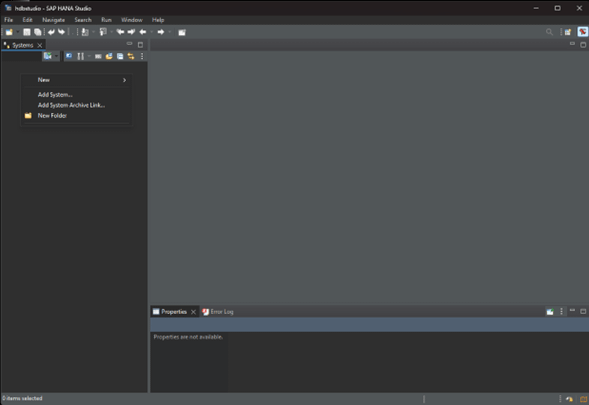Click the Save icon in the toolbar

(27, 32)
